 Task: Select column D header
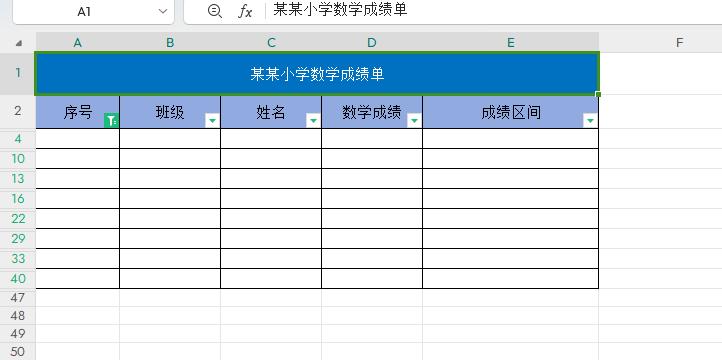coord(372,43)
